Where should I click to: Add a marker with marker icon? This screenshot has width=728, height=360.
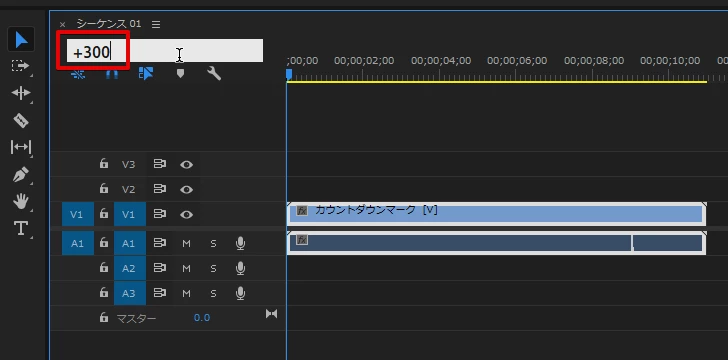tap(180, 73)
